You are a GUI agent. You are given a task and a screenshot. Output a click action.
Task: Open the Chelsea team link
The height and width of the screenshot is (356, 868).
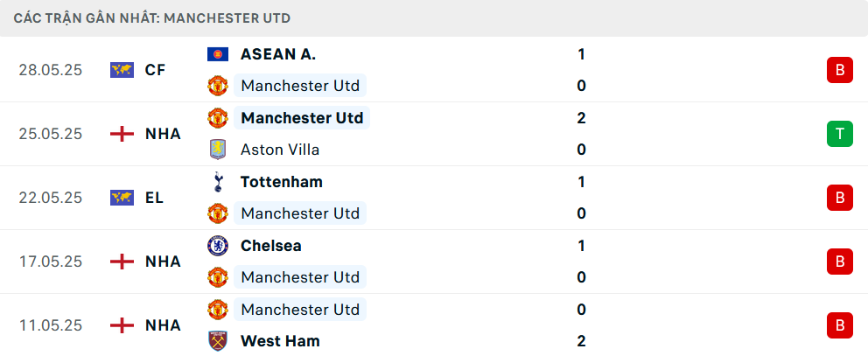[x=270, y=245]
